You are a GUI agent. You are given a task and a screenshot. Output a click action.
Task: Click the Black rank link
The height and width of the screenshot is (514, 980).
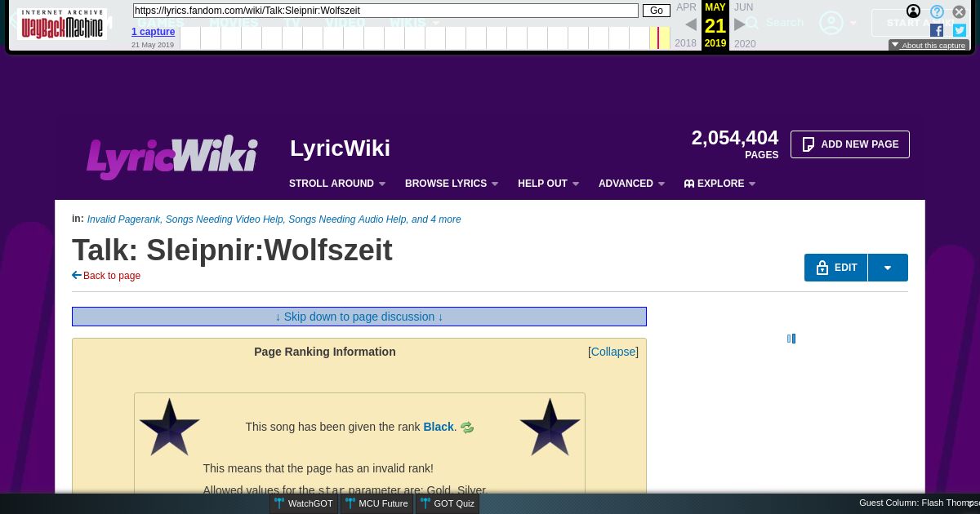point(439,427)
